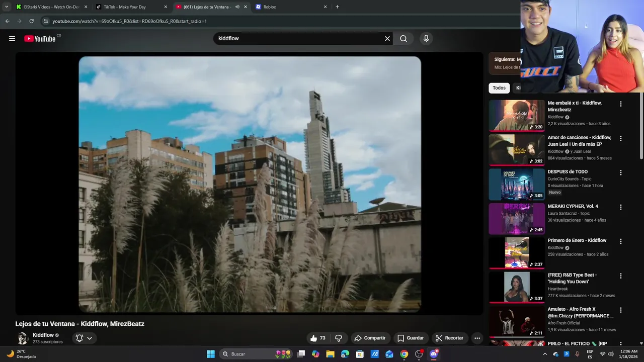Save the video using Guardar
Screen dimensions: 644x362
[411, 338]
